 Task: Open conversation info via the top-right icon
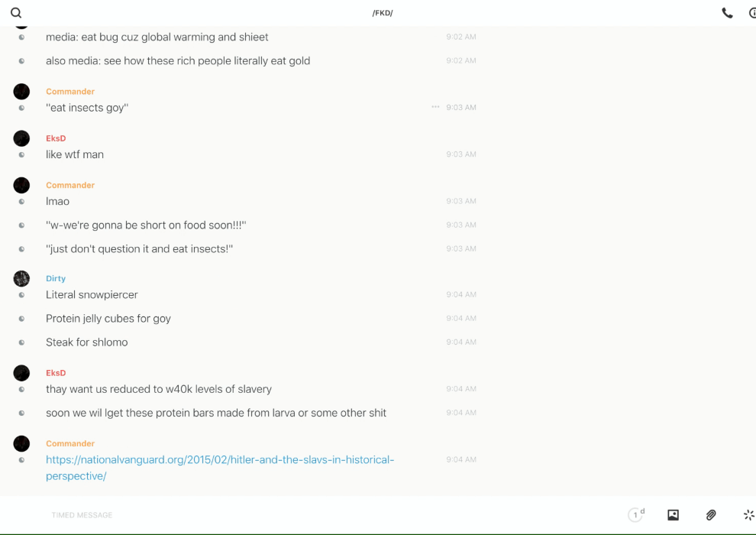coord(752,13)
